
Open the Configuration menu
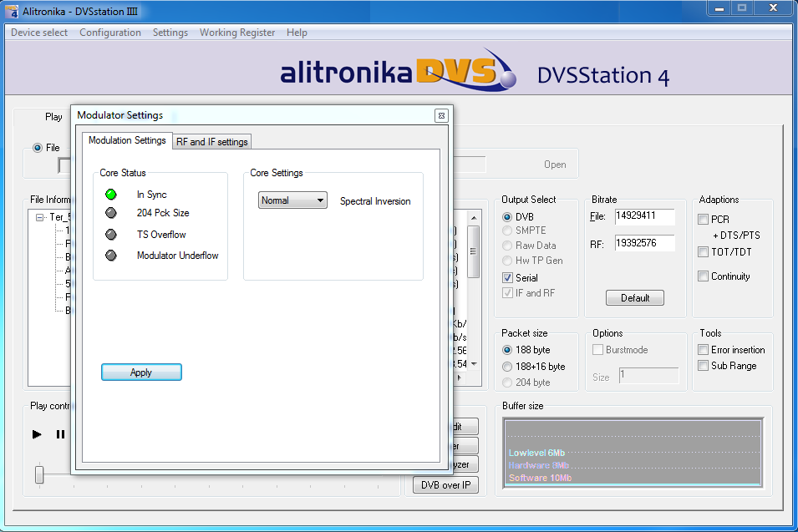110,33
